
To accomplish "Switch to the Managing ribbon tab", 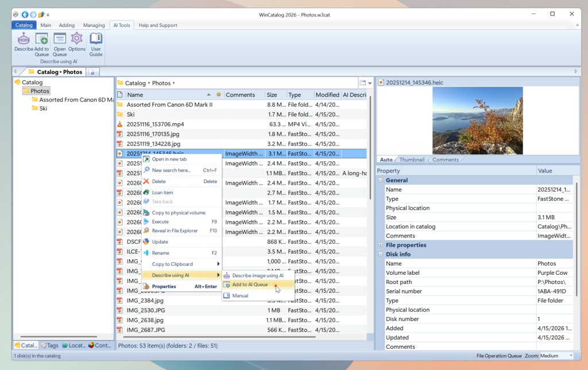I will pyautogui.click(x=94, y=25).
